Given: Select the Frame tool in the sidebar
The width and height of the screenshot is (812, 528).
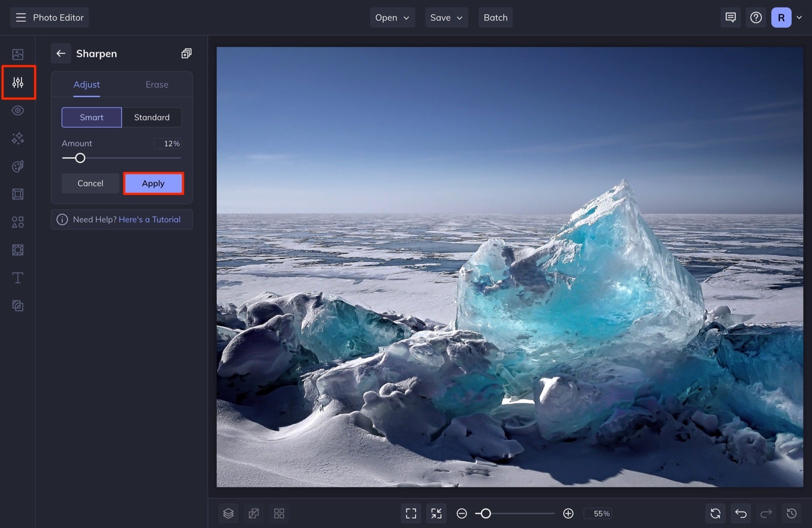Looking at the screenshot, I should tap(18, 194).
